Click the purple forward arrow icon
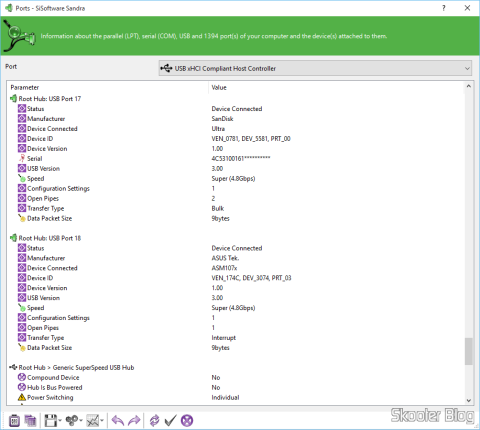 coord(134,421)
